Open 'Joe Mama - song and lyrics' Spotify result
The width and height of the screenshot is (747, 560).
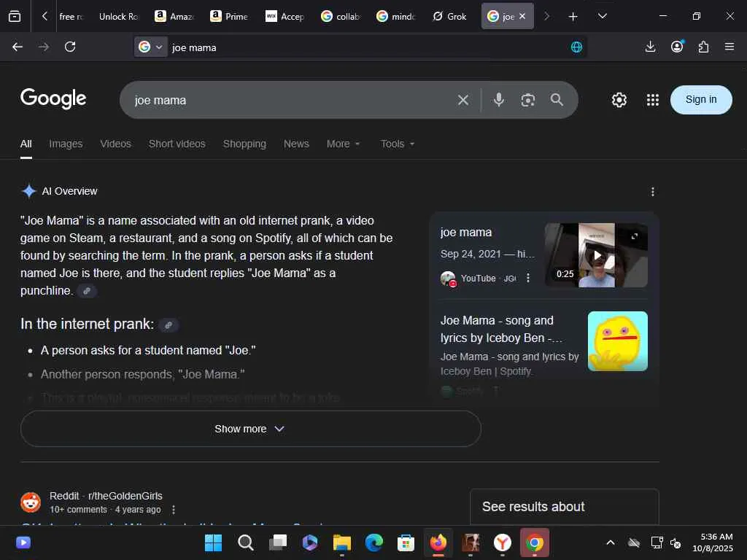click(x=501, y=329)
